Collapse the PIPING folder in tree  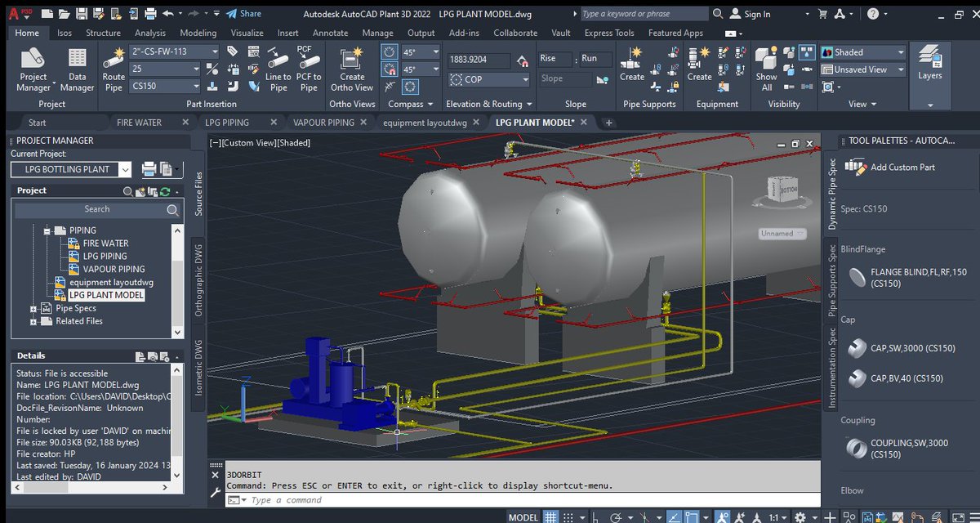coord(47,230)
